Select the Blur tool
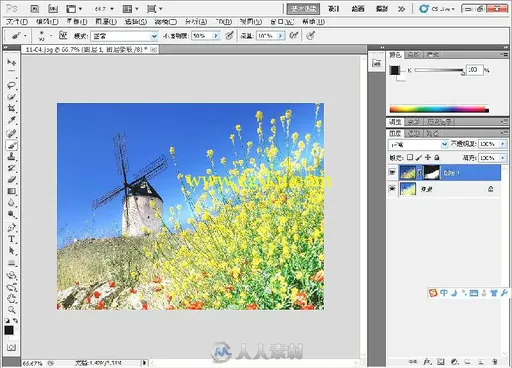512x368 pixels. [x=12, y=203]
